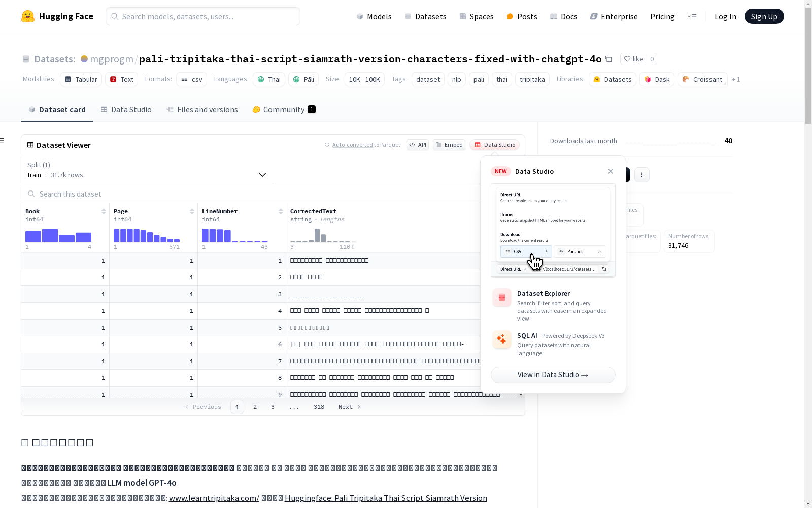812x508 pixels.
Task: Click the API button in Dataset Viewer
Action: [x=418, y=145]
